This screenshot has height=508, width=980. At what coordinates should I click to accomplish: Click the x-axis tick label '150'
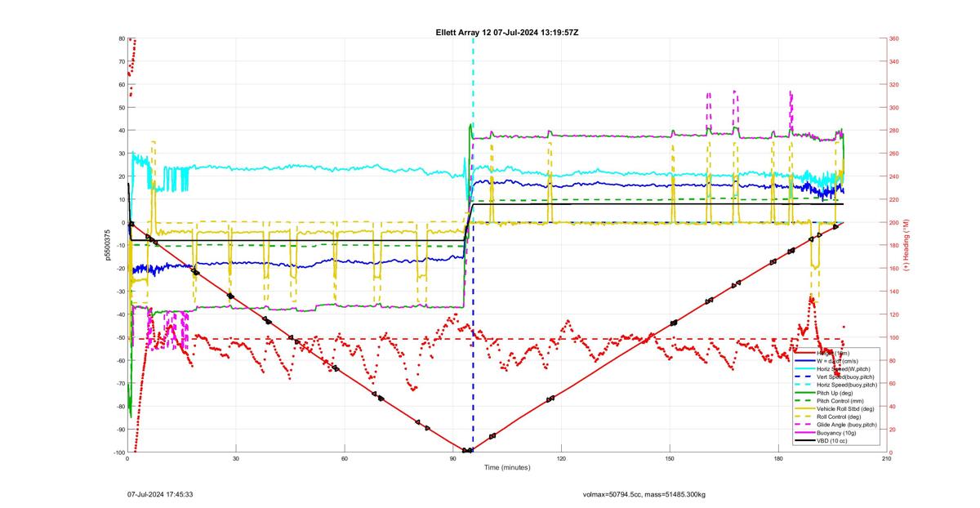click(670, 459)
